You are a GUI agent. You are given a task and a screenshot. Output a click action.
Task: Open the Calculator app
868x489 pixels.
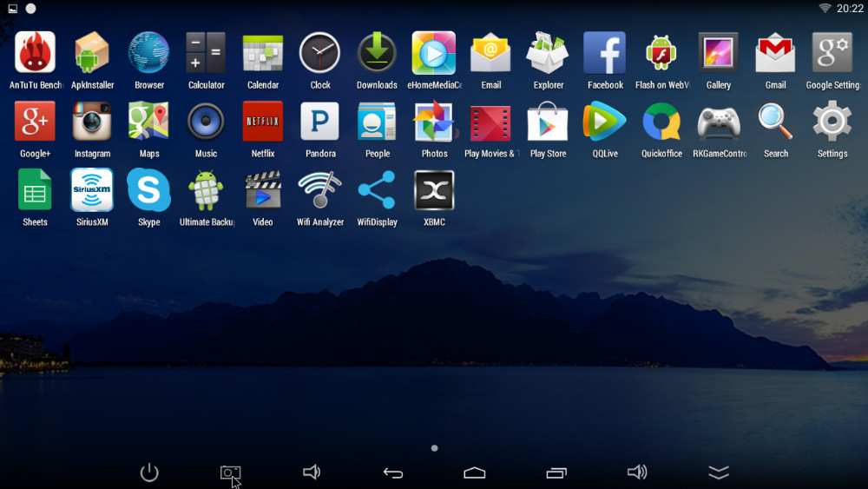206,53
